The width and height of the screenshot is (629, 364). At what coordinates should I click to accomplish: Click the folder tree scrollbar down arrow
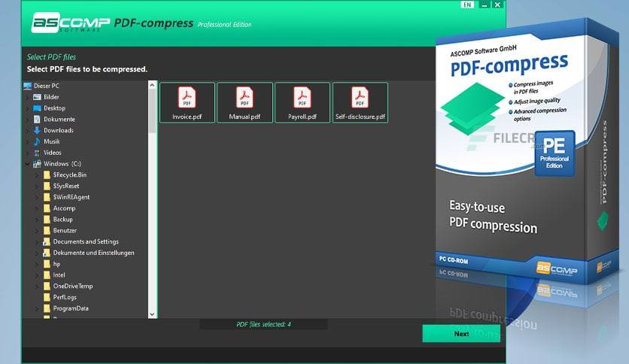tap(153, 314)
